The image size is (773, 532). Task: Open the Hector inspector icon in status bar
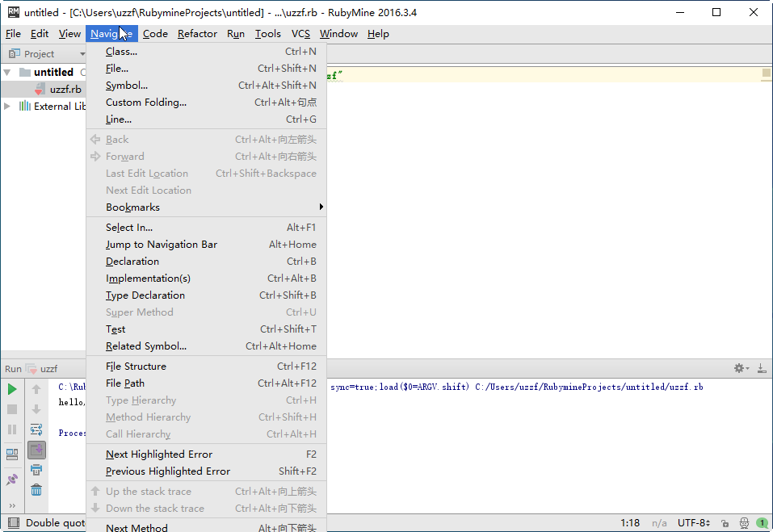pyautogui.click(x=745, y=523)
